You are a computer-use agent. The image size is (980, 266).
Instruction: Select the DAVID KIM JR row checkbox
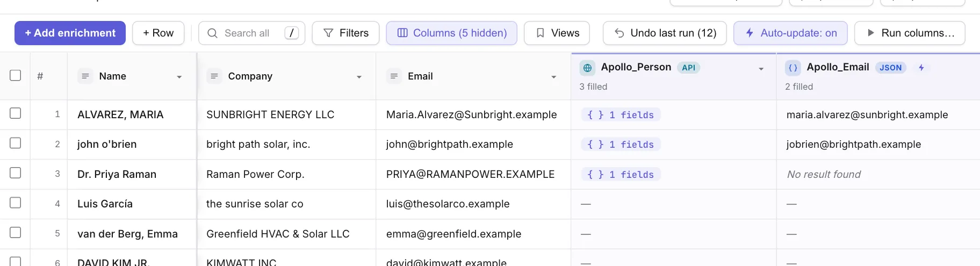click(x=16, y=261)
